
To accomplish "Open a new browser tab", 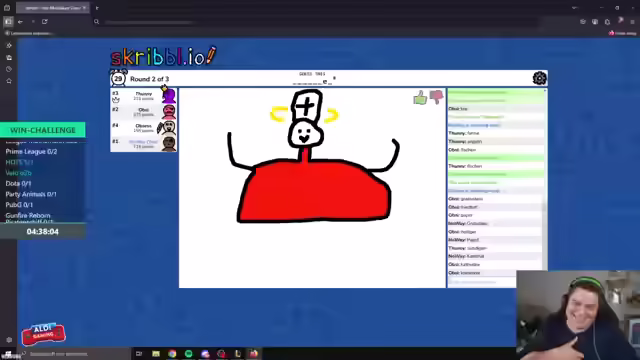I will click(97, 8).
